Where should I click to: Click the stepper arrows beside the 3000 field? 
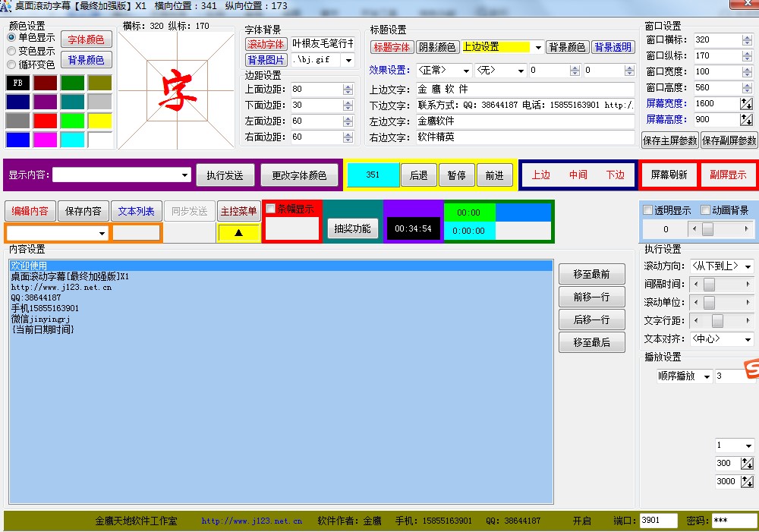747,481
